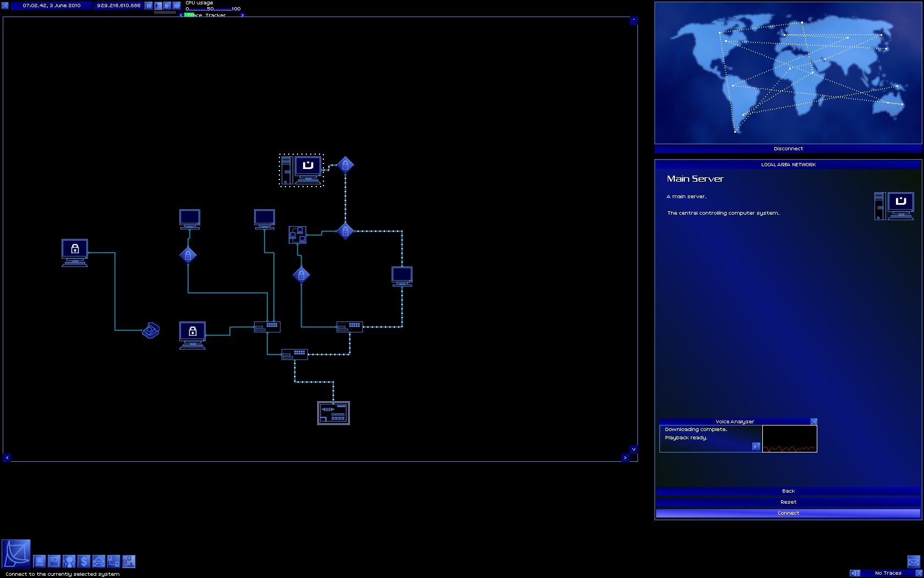Select the lock node right of the isolation bridge

pyautogui.click(x=345, y=231)
